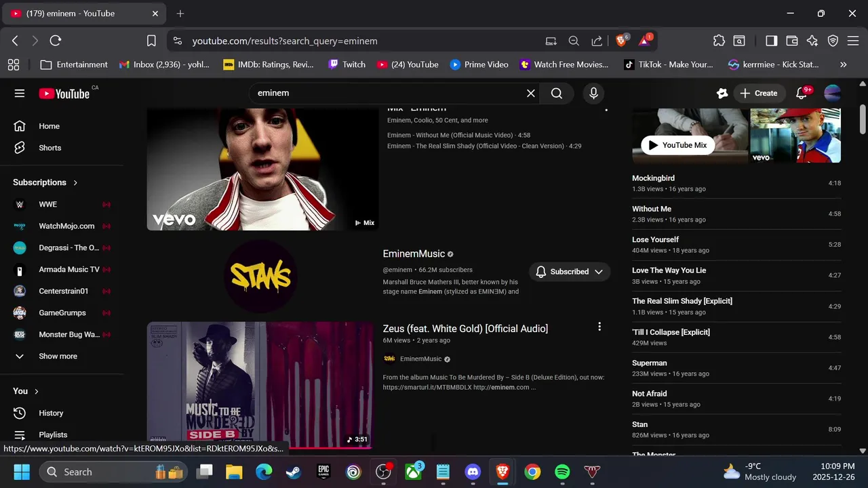Open the browser main menu
Viewport: 868px width, 488px height.
(x=853, y=41)
